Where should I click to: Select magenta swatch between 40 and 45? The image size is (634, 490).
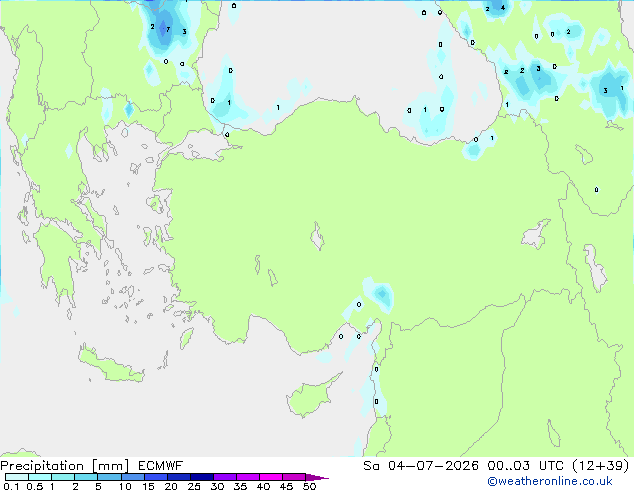tap(271, 477)
